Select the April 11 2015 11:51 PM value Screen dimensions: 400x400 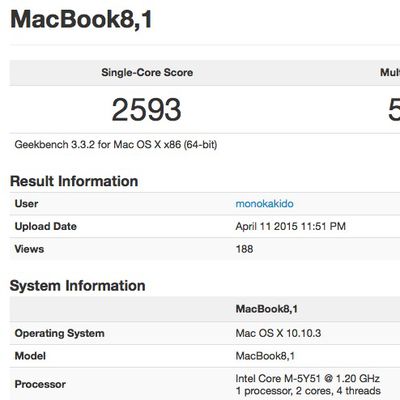pos(291,226)
